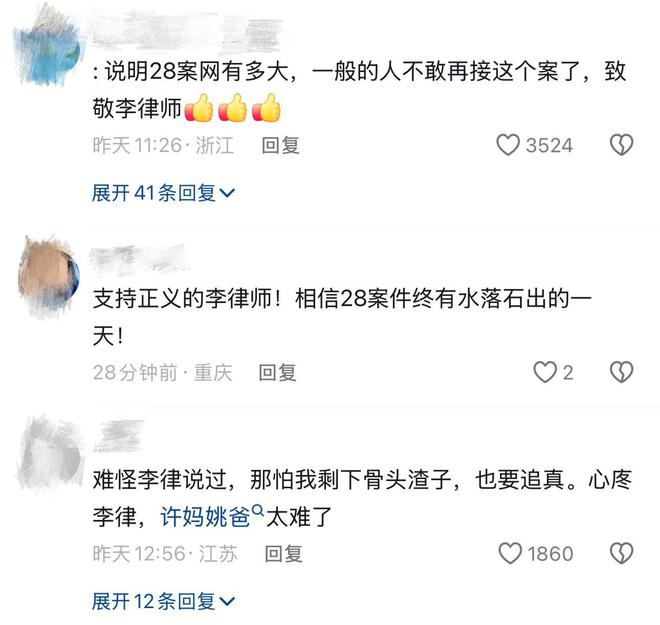Image resolution: width=660 pixels, height=625 pixels.
Task: Open first commenter's blurred username
Action: pos(187,31)
